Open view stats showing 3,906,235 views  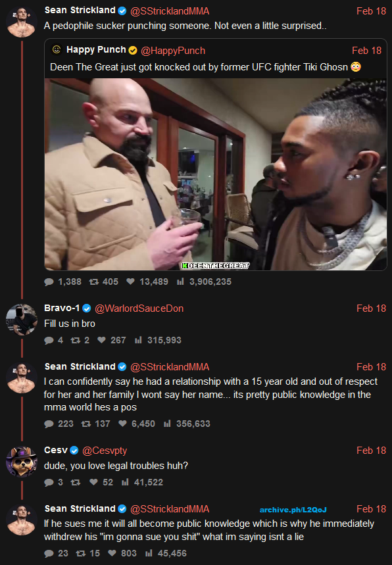pyautogui.click(x=180, y=282)
